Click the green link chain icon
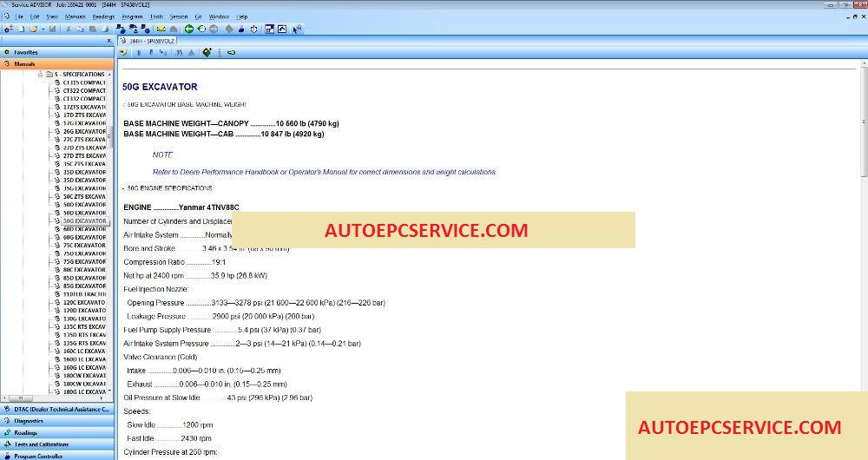The height and width of the screenshot is (460, 868). [x=231, y=53]
